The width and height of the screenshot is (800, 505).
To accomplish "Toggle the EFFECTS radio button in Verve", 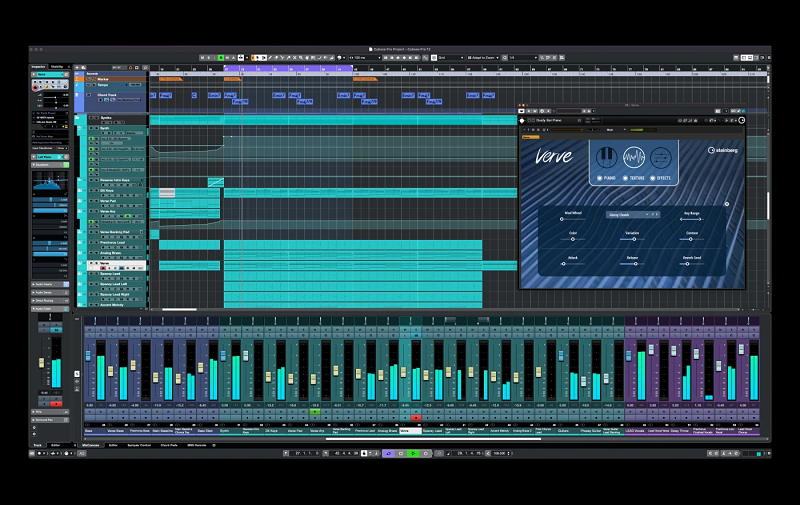I will (653, 178).
